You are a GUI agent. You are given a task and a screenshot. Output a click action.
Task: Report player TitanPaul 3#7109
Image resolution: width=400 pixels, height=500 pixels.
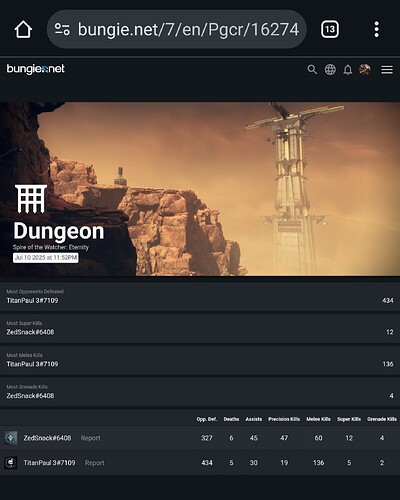tap(94, 463)
